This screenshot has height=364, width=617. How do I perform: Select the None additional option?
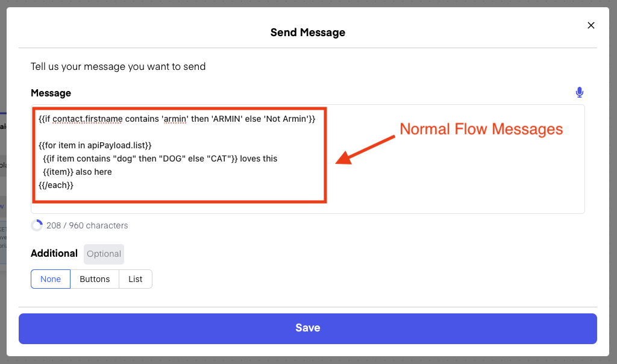[x=51, y=279]
